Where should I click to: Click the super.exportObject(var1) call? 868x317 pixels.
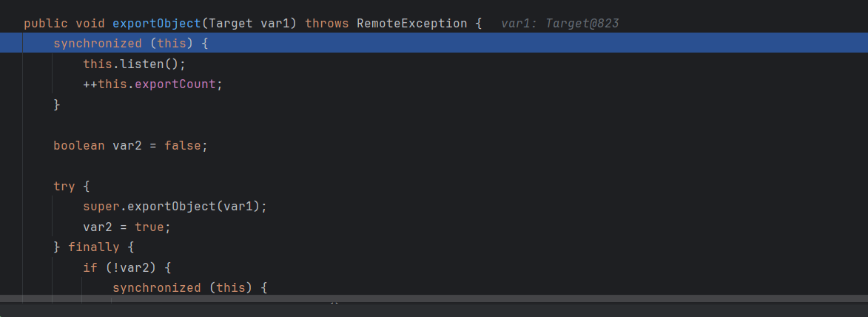[175, 206]
